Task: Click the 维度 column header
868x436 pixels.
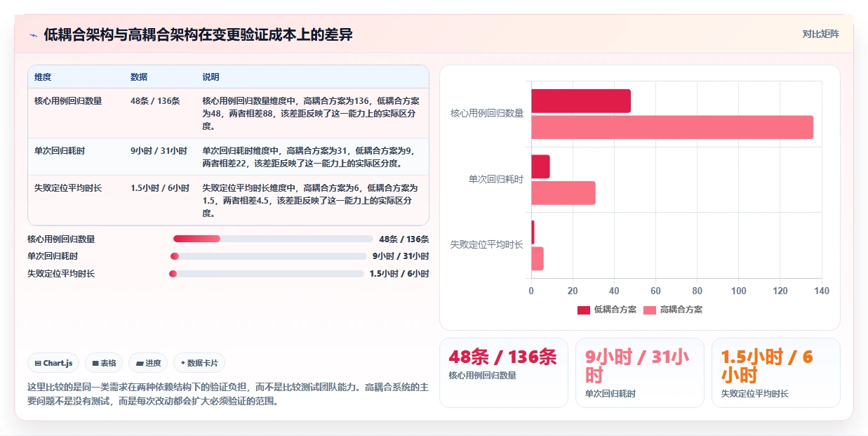Action: point(43,77)
